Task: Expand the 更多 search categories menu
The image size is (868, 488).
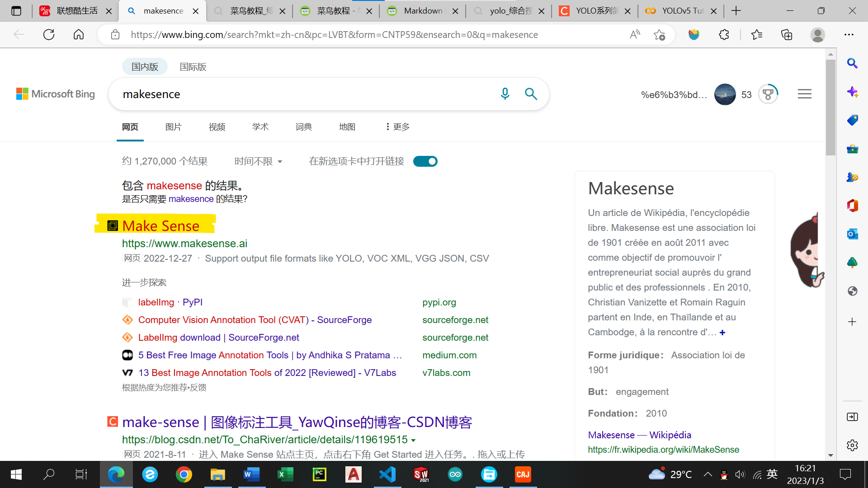Action: tap(397, 127)
